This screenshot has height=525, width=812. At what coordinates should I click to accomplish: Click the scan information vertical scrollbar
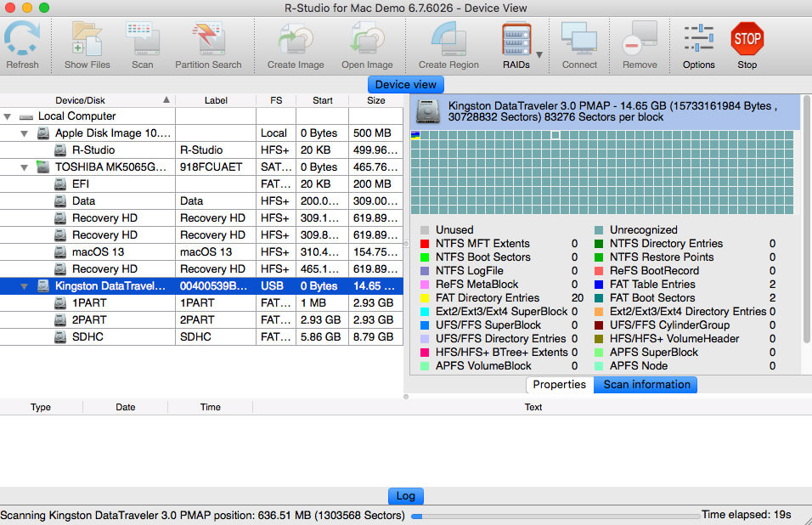[x=806, y=218]
